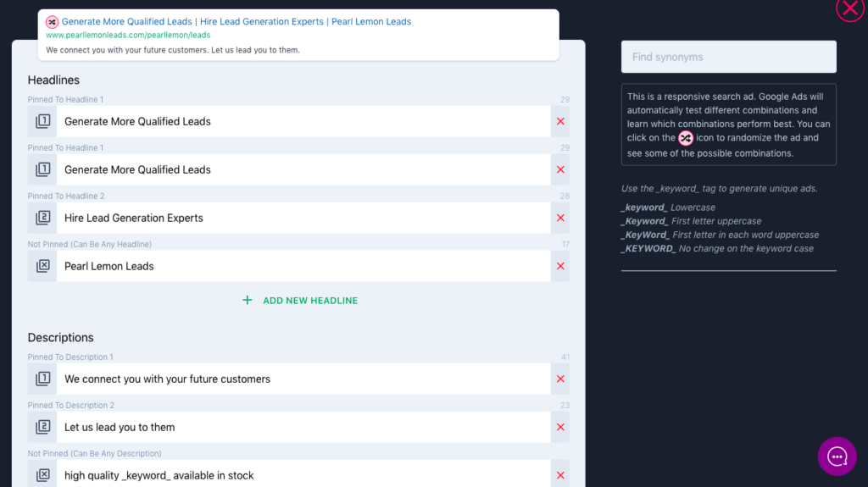Click pin icon of first Generate More Qualified Leads headline

point(42,121)
